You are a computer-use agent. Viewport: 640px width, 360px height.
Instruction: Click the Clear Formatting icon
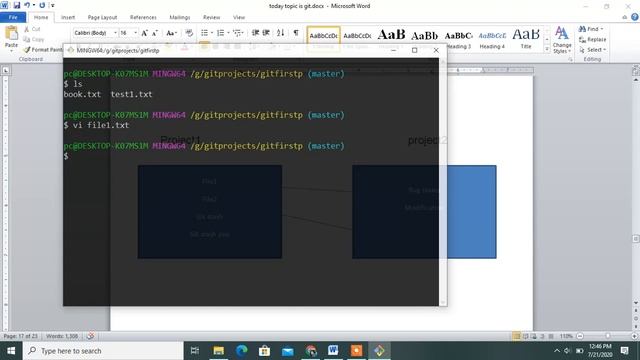tap(189, 33)
